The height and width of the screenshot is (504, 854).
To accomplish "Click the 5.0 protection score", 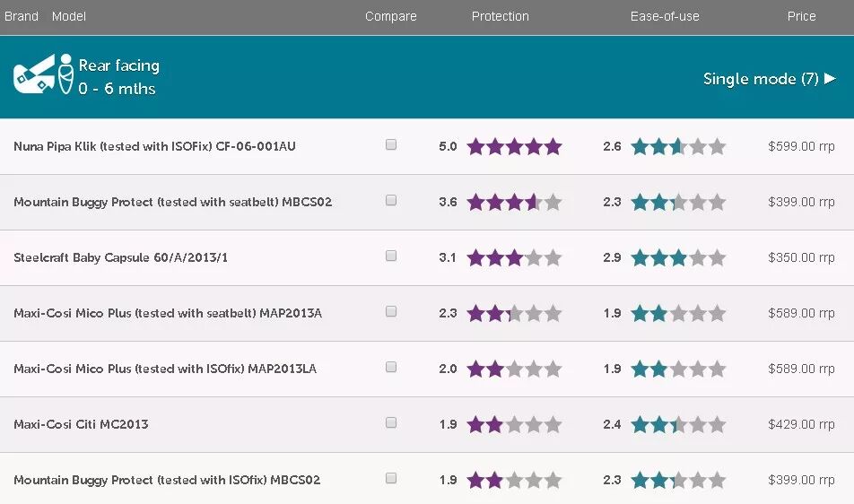I will (448, 146).
